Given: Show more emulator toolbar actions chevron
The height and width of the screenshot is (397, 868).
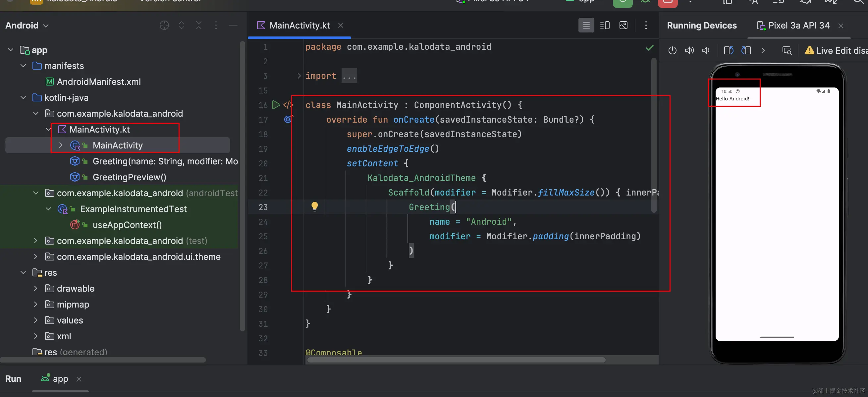Looking at the screenshot, I should (x=763, y=51).
